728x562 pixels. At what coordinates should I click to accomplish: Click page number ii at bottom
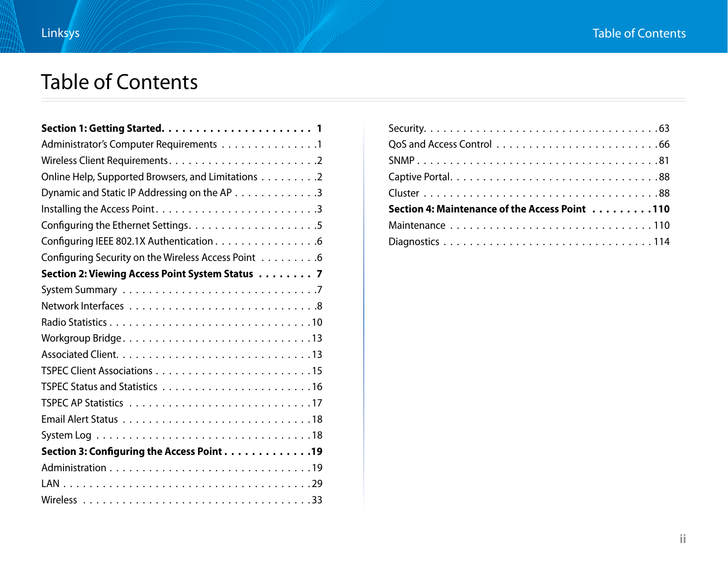pyautogui.click(x=683, y=539)
